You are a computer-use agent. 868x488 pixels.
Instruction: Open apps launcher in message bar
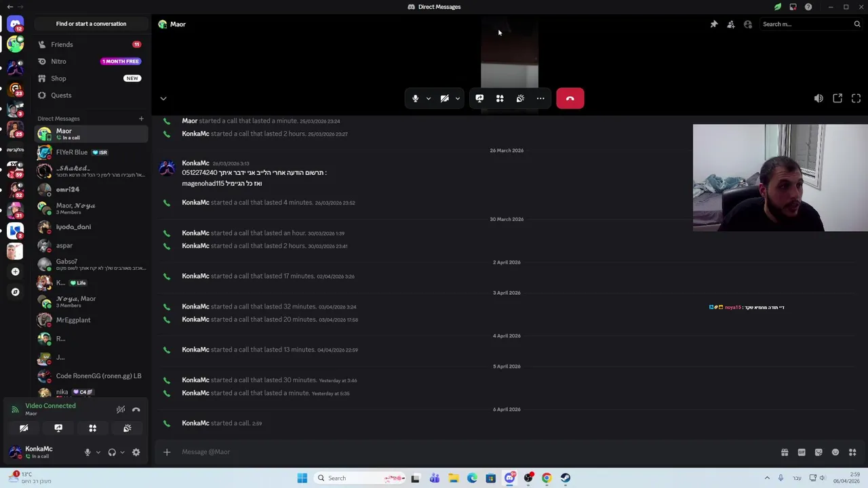[x=852, y=452]
